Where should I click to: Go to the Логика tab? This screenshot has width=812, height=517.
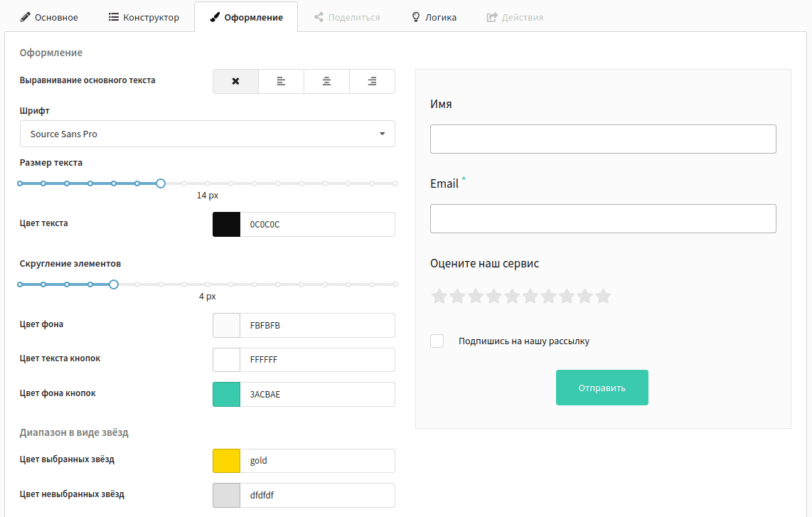pyautogui.click(x=434, y=17)
